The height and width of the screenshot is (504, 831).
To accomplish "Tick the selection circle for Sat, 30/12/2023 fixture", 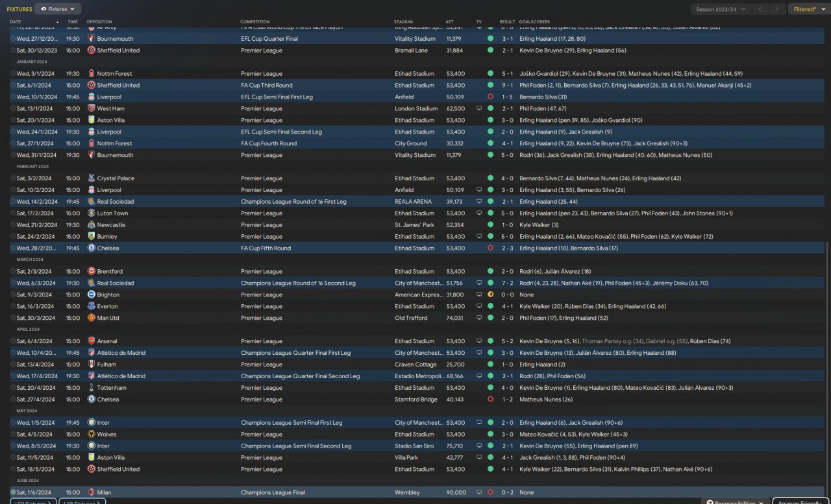I will [x=13, y=51].
